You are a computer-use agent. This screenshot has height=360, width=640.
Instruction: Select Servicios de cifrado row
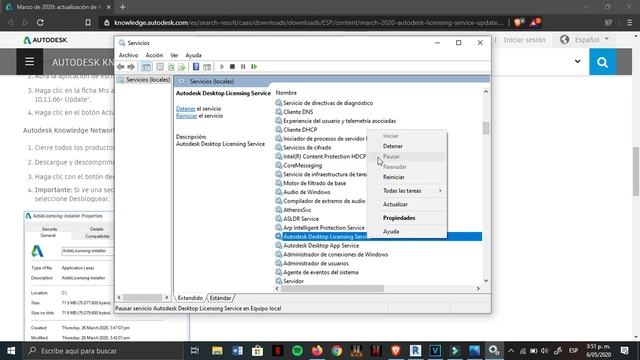307,148
